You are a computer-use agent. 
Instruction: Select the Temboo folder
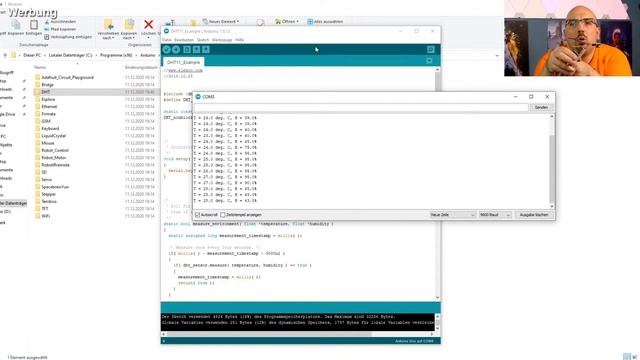(49, 202)
